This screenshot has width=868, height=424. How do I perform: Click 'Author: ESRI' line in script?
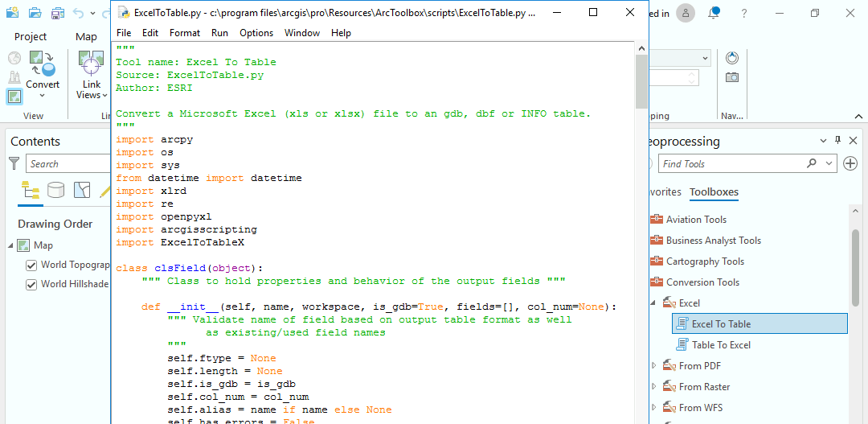tap(154, 88)
